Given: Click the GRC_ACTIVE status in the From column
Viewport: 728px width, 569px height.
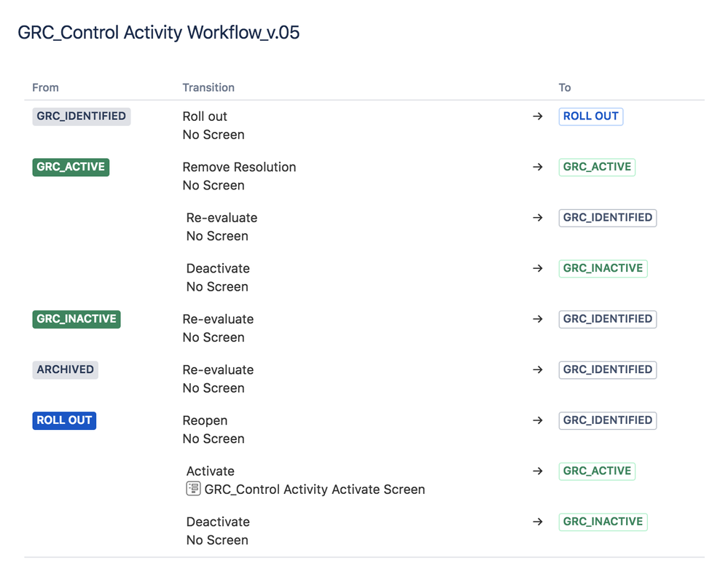Looking at the screenshot, I should click(71, 167).
